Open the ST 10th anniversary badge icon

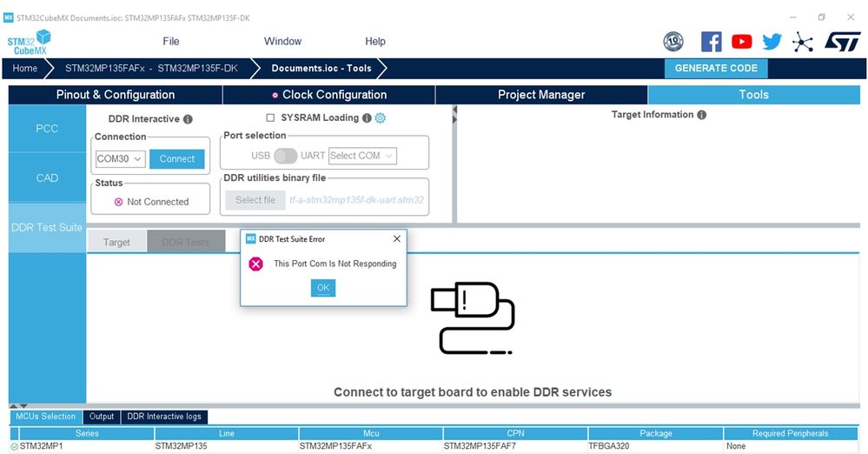point(673,42)
